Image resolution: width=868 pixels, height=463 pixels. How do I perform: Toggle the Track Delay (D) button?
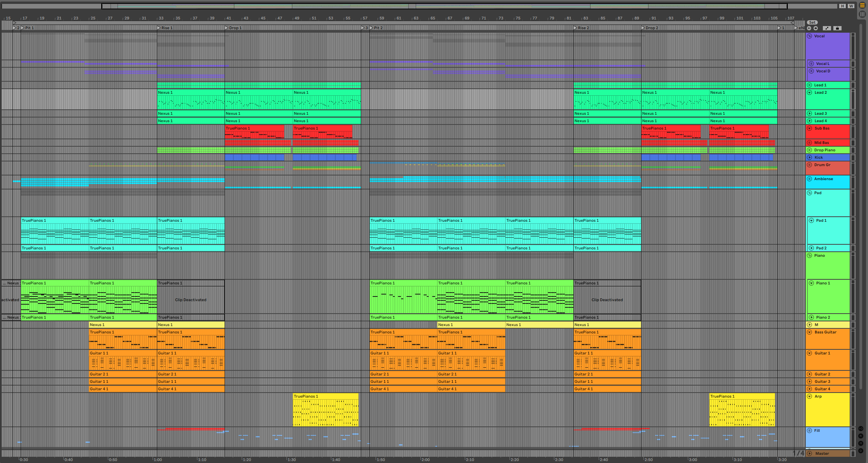point(861,451)
